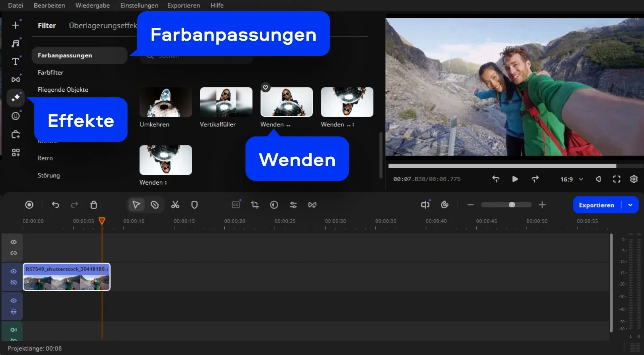Click the scissors split tool
644x355 pixels.
tap(175, 205)
